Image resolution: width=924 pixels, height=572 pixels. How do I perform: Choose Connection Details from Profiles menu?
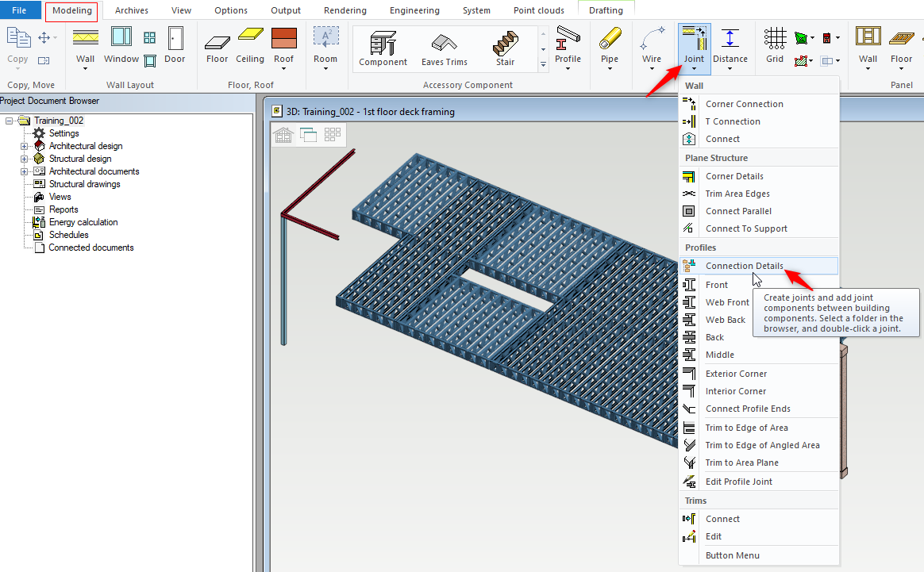tap(744, 266)
